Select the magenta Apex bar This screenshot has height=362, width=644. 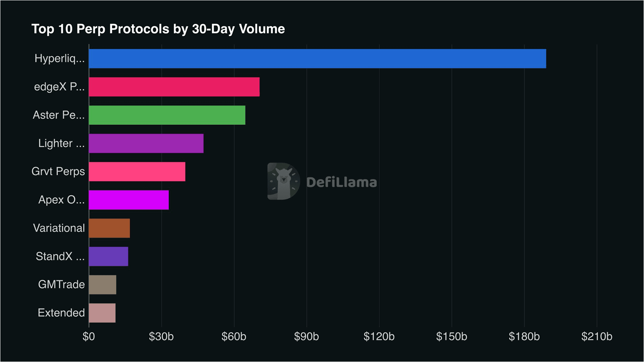pos(129,200)
